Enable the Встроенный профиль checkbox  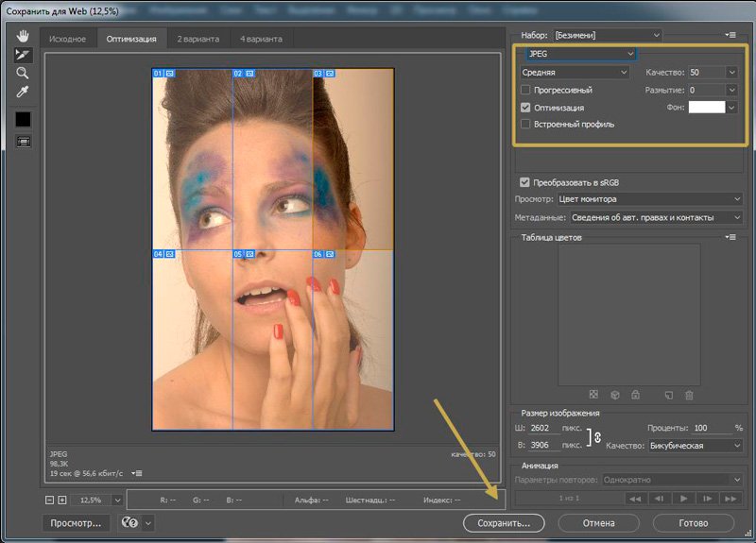coord(525,124)
